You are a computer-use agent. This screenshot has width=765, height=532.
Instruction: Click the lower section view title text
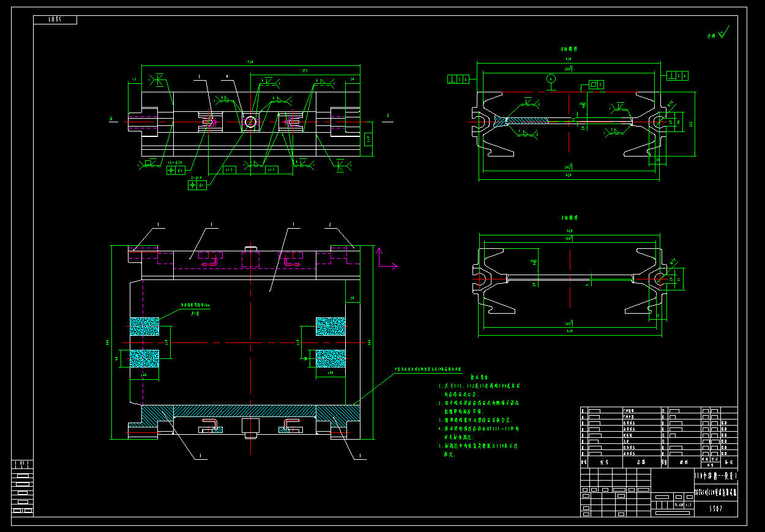tap(569, 218)
